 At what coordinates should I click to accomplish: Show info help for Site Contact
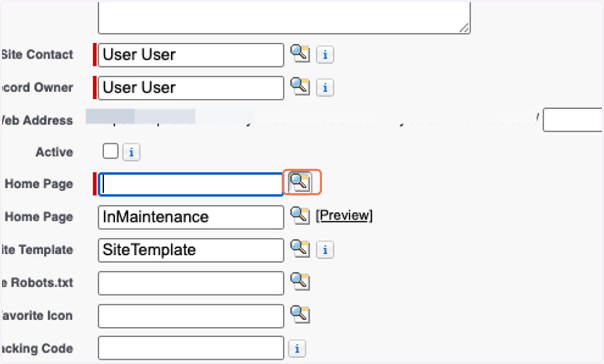[x=325, y=55]
